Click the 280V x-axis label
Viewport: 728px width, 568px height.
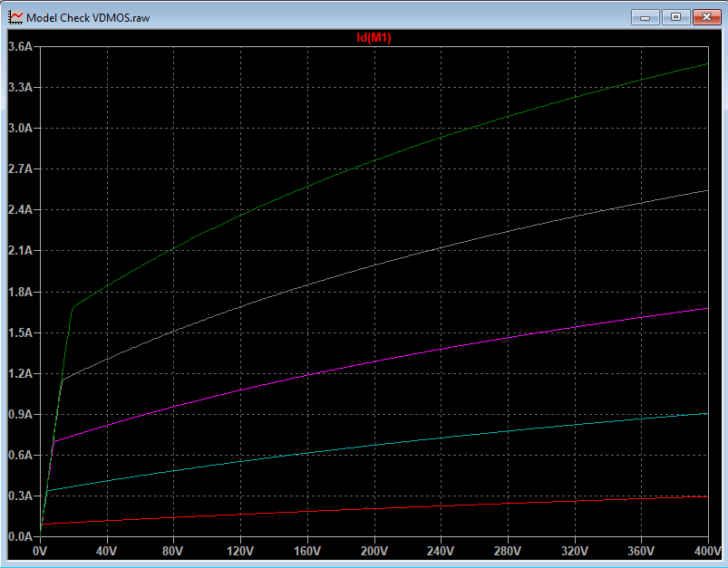coord(507,551)
